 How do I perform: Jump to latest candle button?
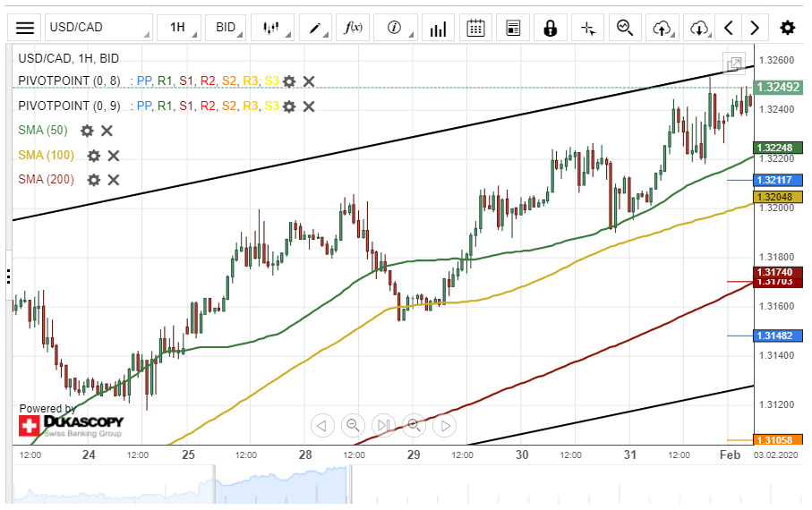383,426
